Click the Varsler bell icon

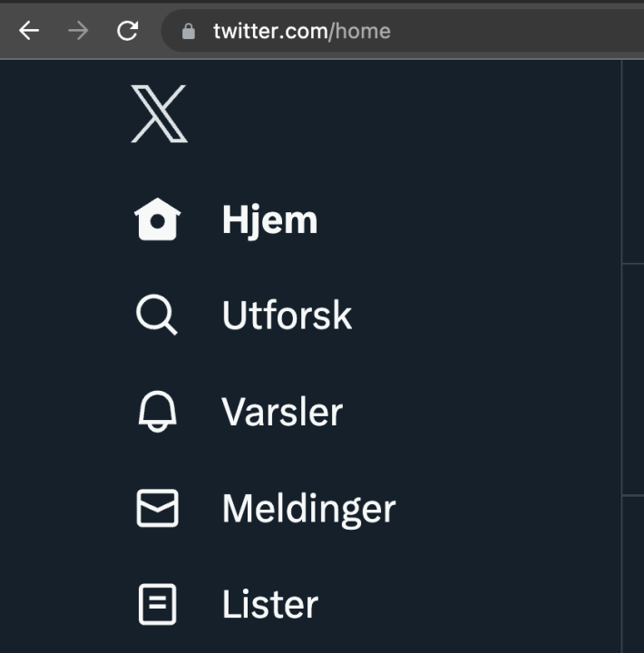point(157,413)
